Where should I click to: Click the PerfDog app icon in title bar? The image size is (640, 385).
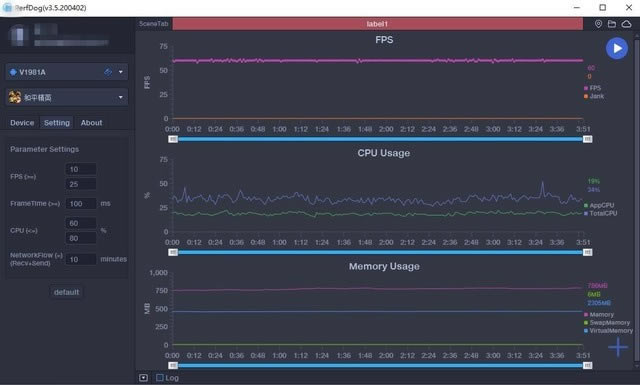tap(7, 8)
